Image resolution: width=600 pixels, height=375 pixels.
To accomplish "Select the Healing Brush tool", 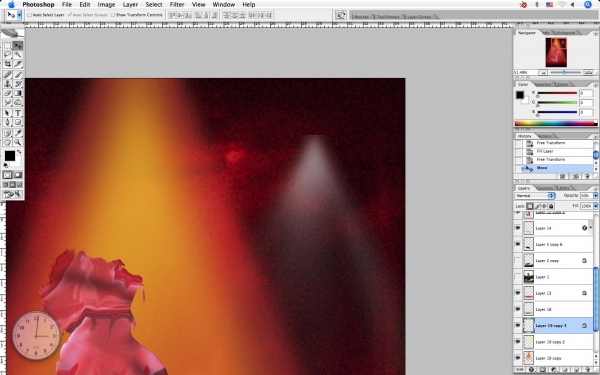I will tap(7, 75).
